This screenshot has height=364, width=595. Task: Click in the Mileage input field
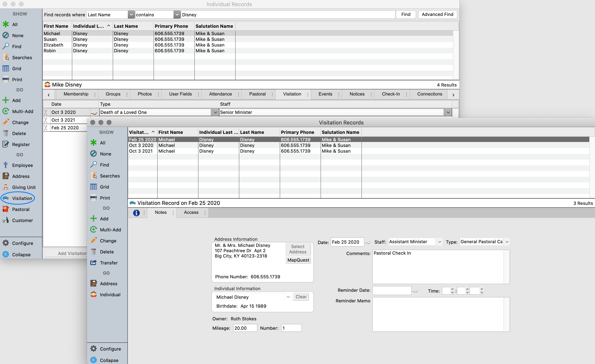(245, 328)
